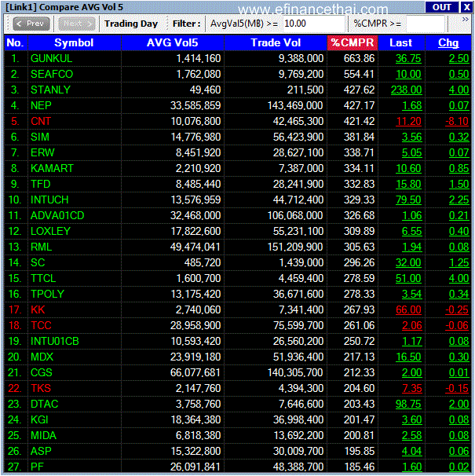The image size is (475, 476).
Task: Select the NEP symbol
Action: [41, 105]
